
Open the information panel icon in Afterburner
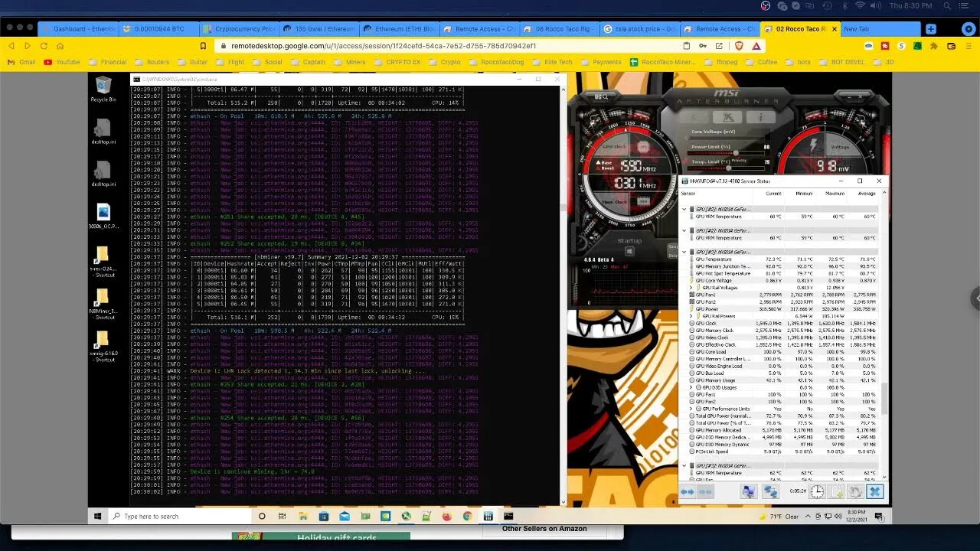(x=760, y=117)
